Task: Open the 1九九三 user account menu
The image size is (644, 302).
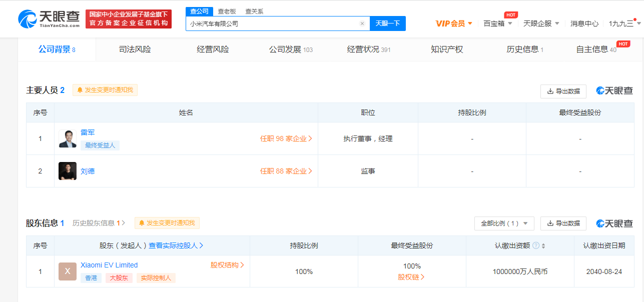Action: (624, 23)
